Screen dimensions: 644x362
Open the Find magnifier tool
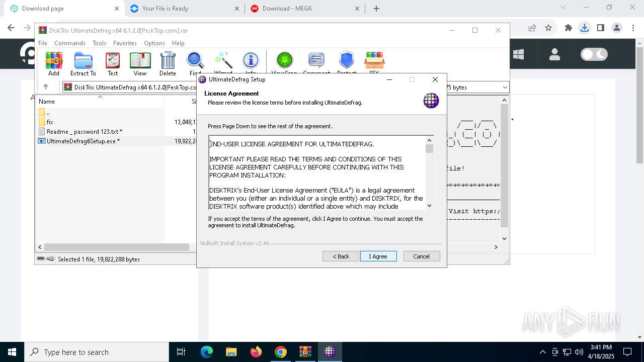point(195,64)
